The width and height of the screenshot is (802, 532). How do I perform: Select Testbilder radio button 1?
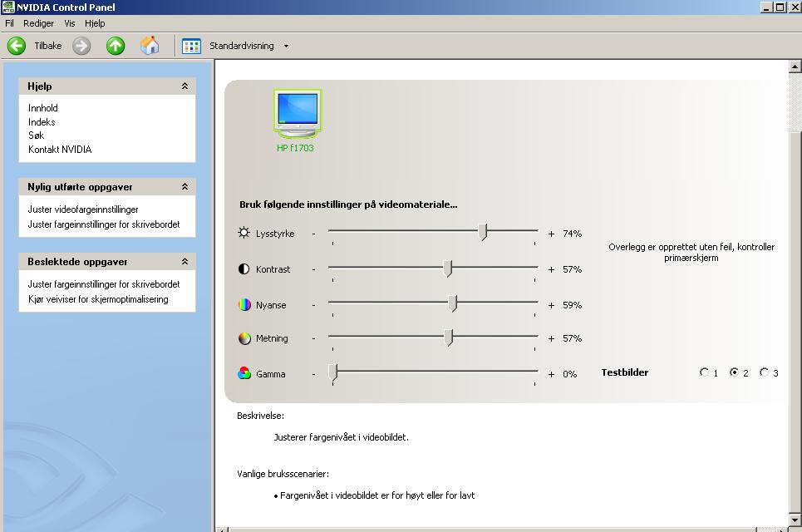[704, 372]
